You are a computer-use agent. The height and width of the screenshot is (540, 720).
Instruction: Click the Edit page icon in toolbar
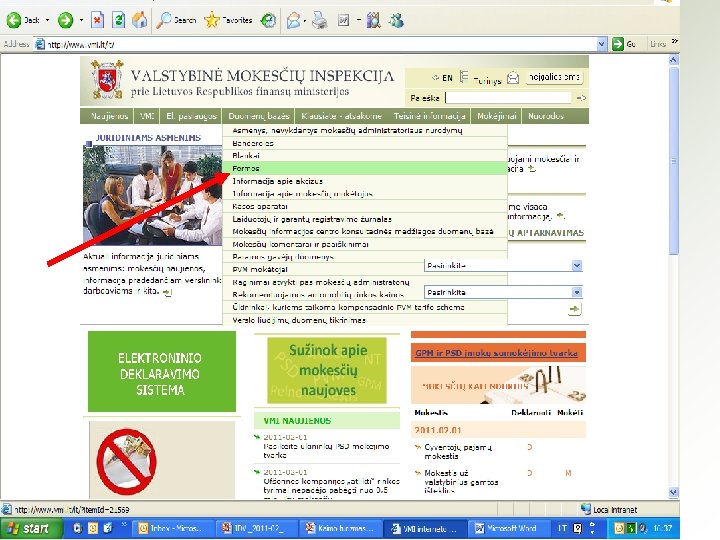pos(343,20)
